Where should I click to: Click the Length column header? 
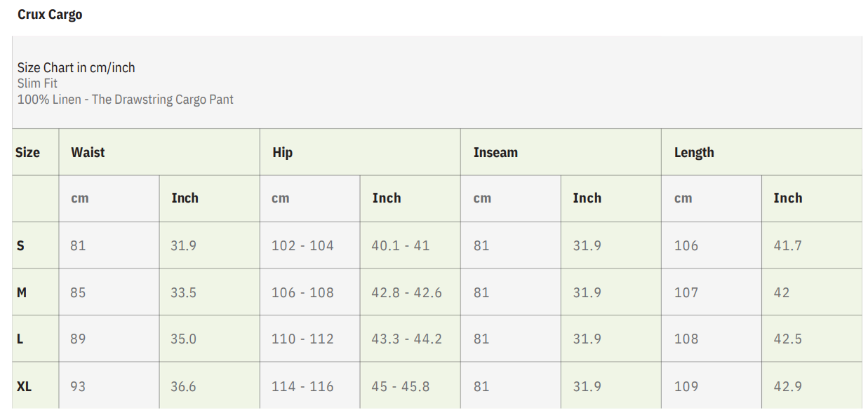click(694, 152)
